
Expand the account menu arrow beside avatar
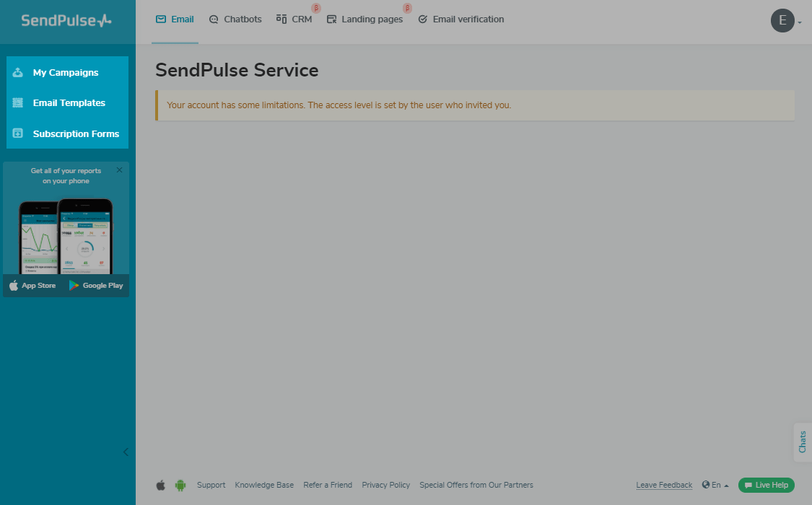800,22
